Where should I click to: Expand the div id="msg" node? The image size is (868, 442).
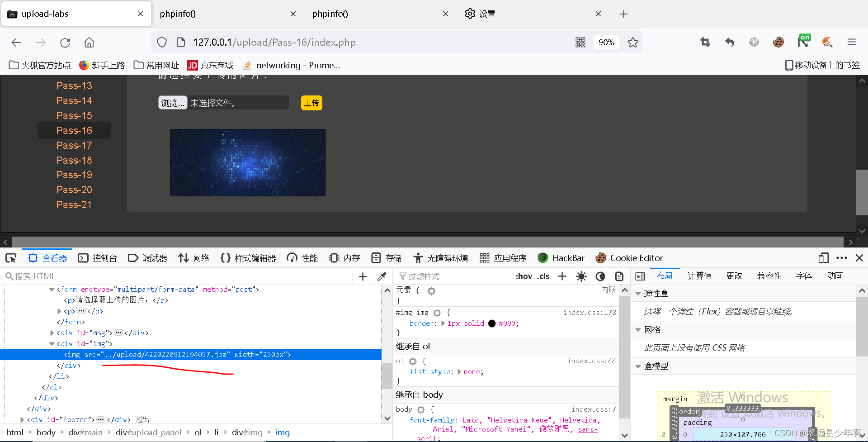pos(52,333)
